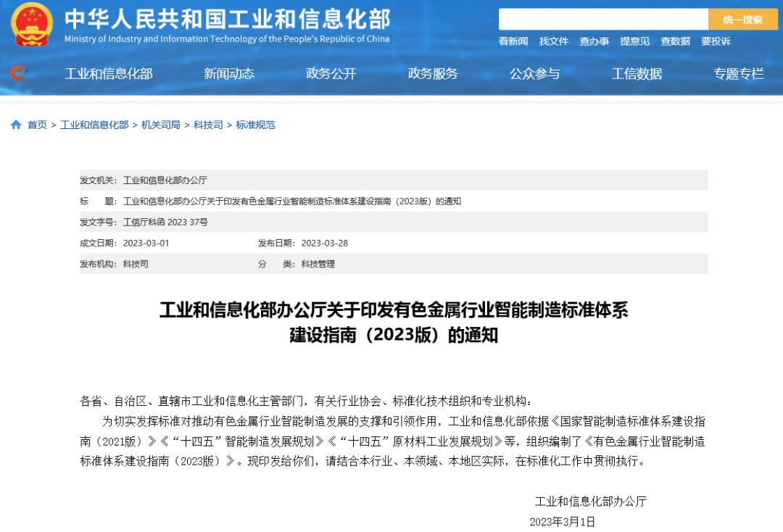Select the 工业和信息化部 navigation menu
The image size is (783, 532).
click(109, 74)
